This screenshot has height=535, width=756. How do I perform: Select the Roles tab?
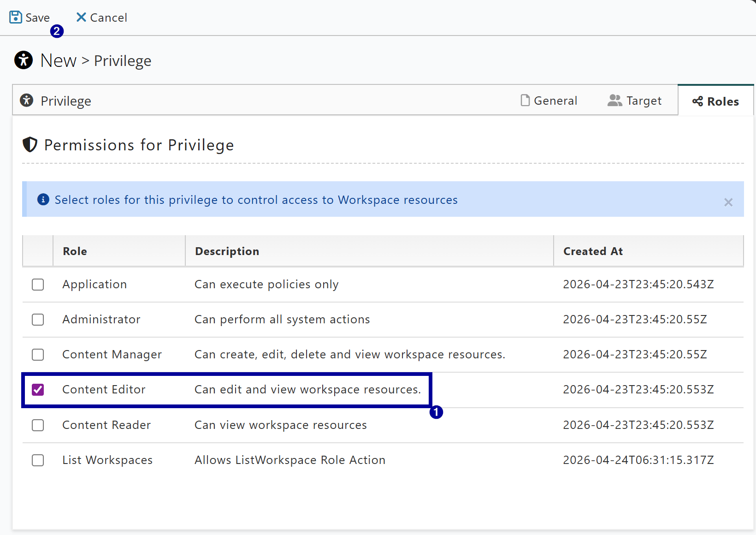(x=715, y=101)
